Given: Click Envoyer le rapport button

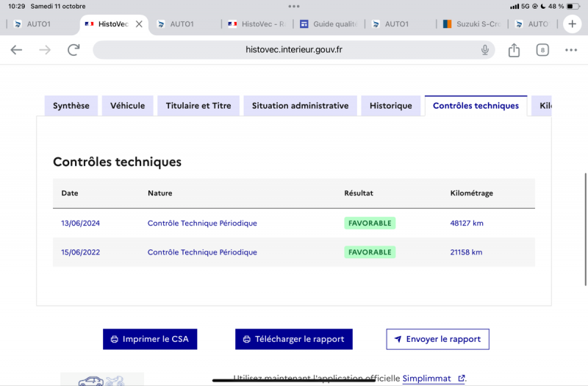Looking at the screenshot, I should 437,339.
